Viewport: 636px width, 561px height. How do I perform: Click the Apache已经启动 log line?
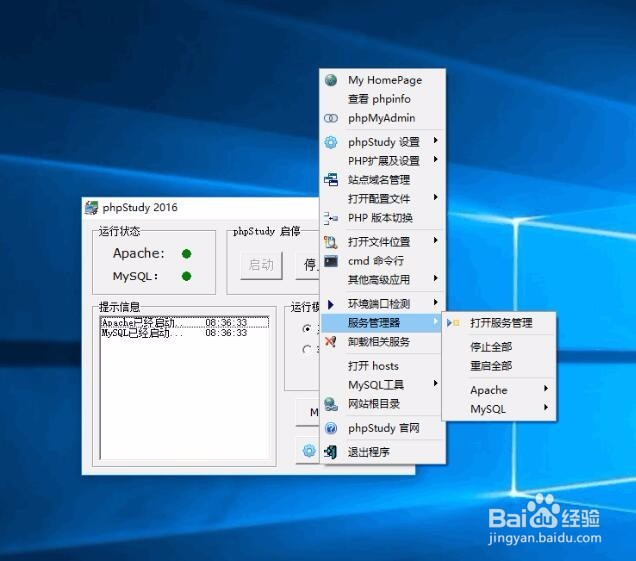click(x=184, y=322)
